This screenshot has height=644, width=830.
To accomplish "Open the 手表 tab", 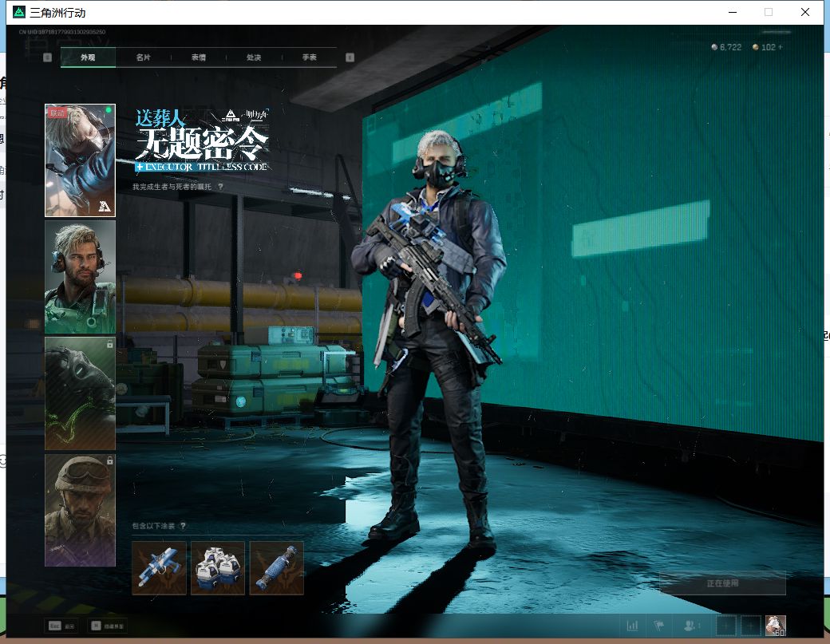I will click(309, 57).
